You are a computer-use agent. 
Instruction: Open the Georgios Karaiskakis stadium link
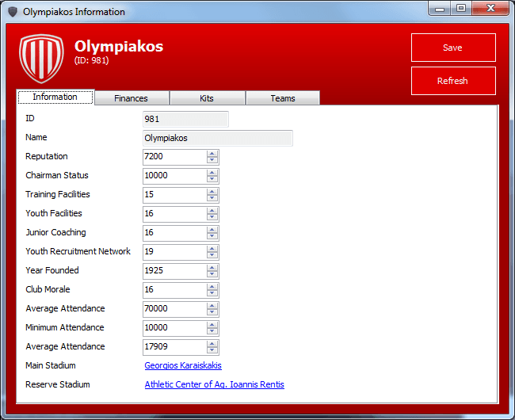(x=183, y=365)
